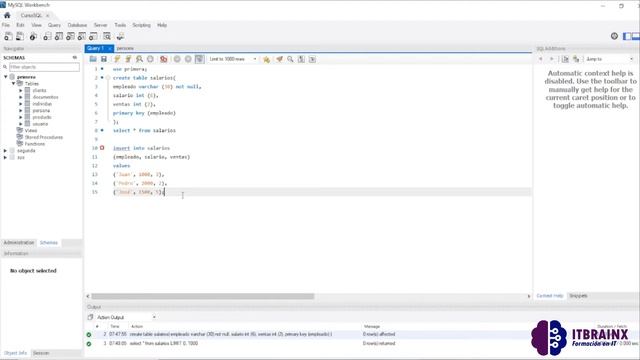640x360 pixels.
Task: Toggle autocommit mode button
Action: point(199,59)
